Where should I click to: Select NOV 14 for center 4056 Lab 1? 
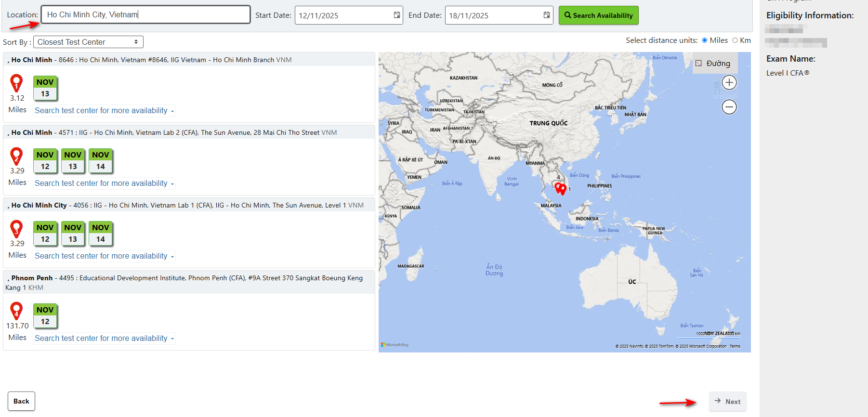pyautogui.click(x=101, y=234)
